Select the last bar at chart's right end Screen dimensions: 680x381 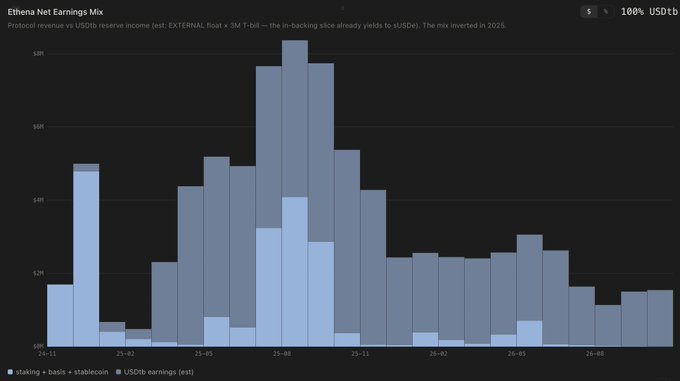[x=660, y=318]
